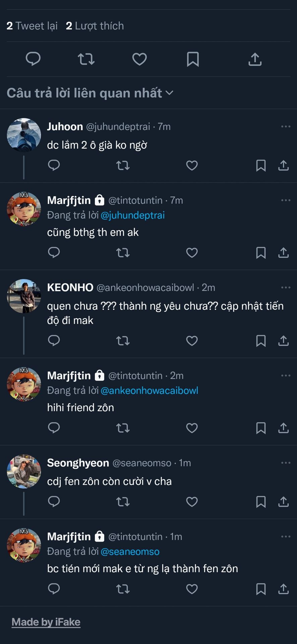
Task: View the '2 Tweet lại' list
Action: coord(32,26)
